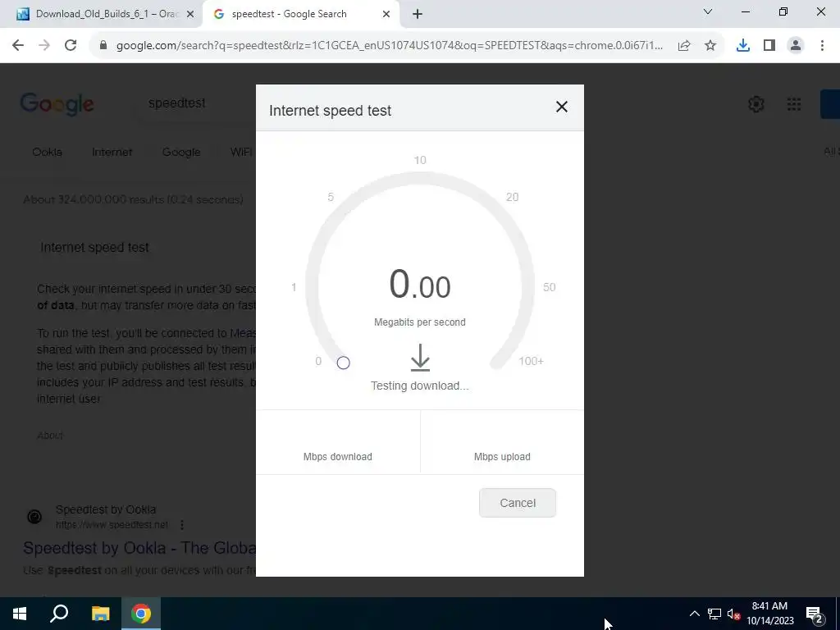
Task: Share this page from address bar
Action: [x=684, y=46]
